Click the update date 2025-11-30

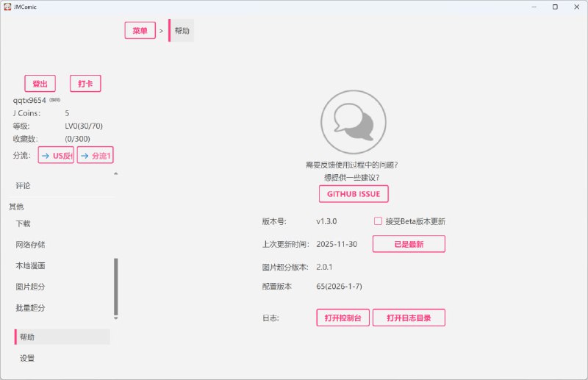pyautogui.click(x=337, y=244)
